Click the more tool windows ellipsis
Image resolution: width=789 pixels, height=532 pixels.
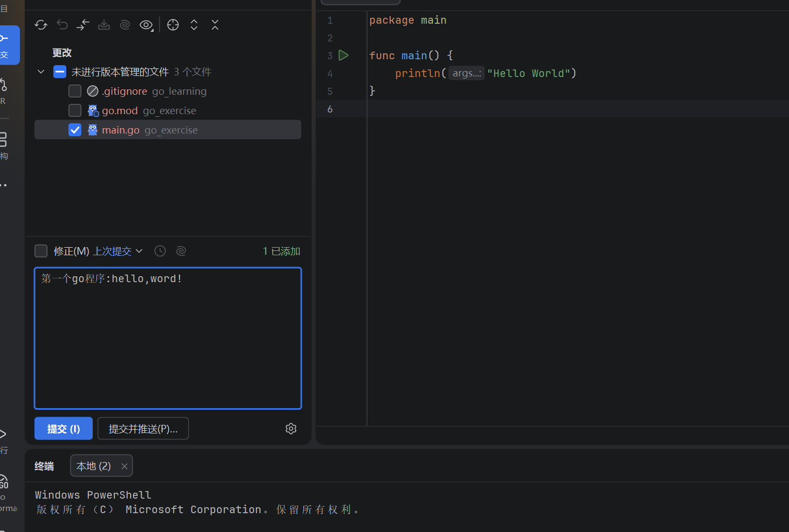pyautogui.click(x=4, y=185)
